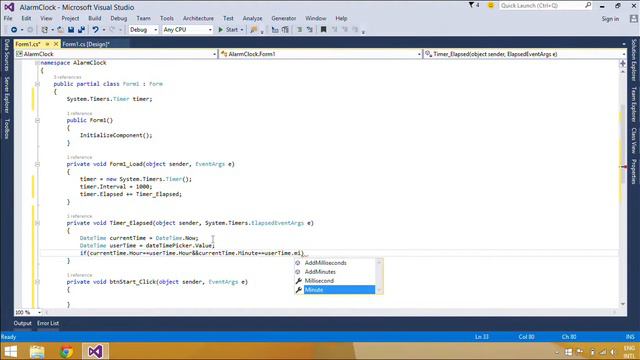Open the File menu
The height and width of the screenshot is (360, 640).
coord(8,18)
